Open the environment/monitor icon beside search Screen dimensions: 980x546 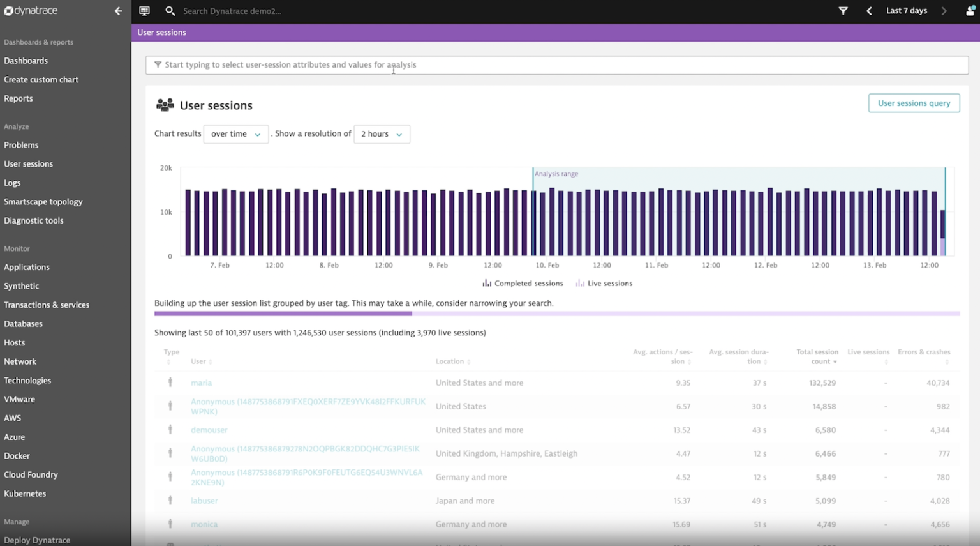[x=145, y=11]
